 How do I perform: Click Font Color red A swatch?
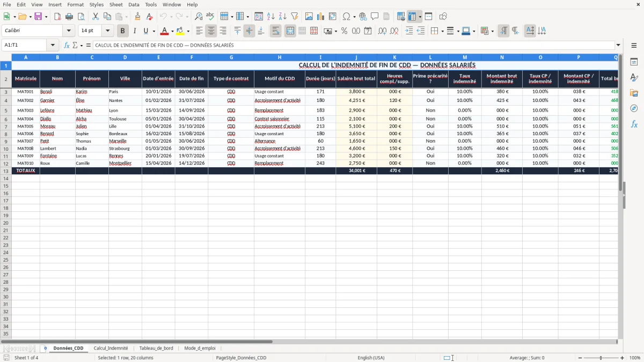tap(165, 31)
